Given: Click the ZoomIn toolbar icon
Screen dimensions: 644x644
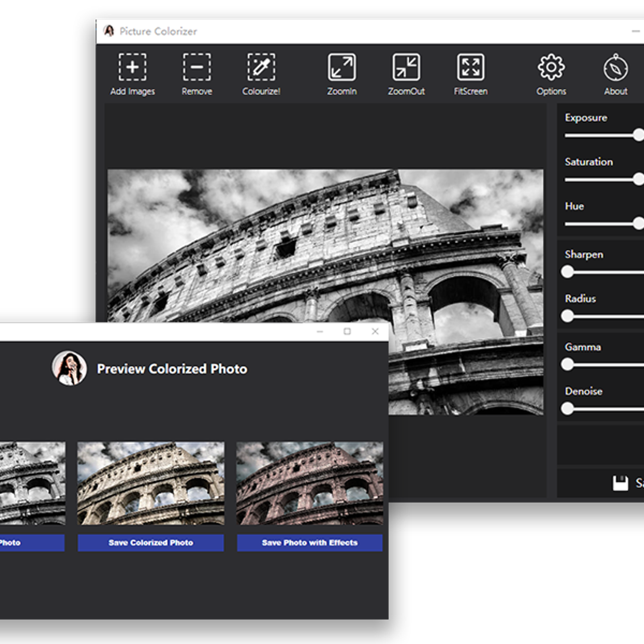Looking at the screenshot, I should click(341, 68).
